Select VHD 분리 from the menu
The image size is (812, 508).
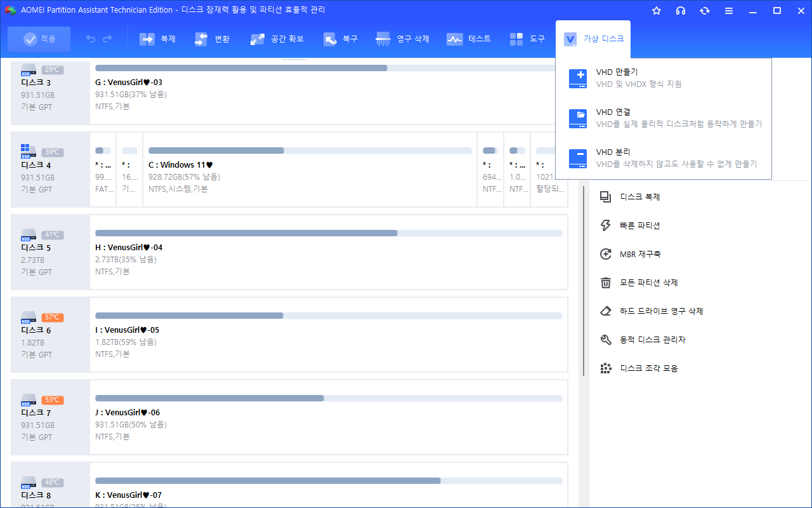click(664, 158)
